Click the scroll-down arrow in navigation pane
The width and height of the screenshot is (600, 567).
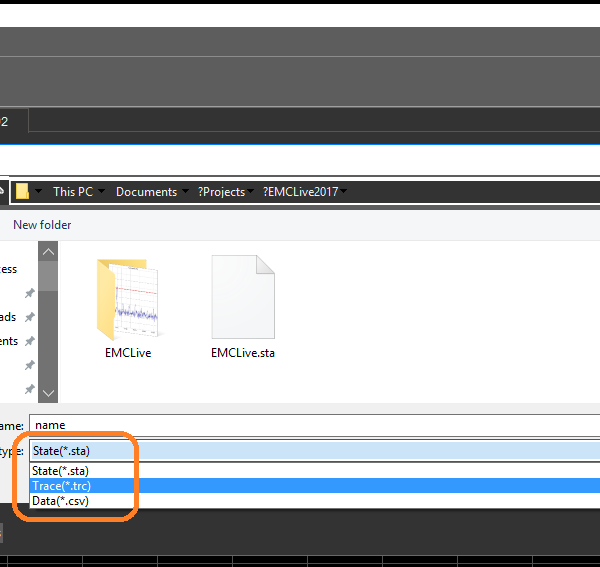click(47, 393)
